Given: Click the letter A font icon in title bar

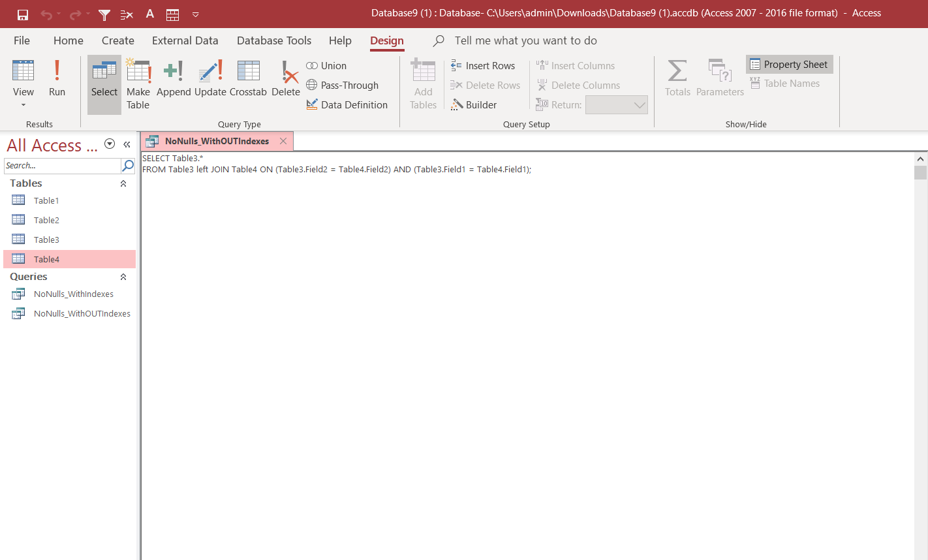Looking at the screenshot, I should pyautogui.click(x=150, y=14).
